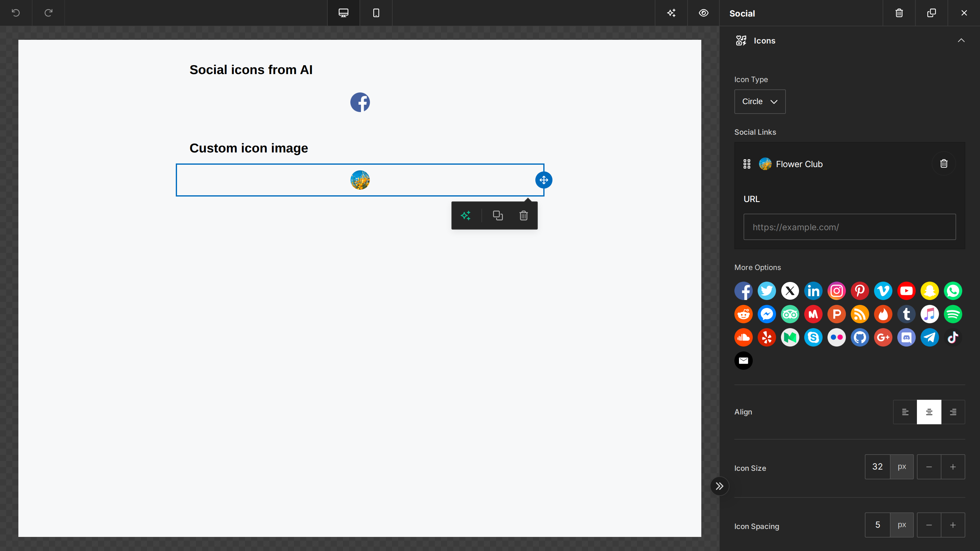980x551 pixels.
Task: Click the URL input field
Action: pos(850,227)
